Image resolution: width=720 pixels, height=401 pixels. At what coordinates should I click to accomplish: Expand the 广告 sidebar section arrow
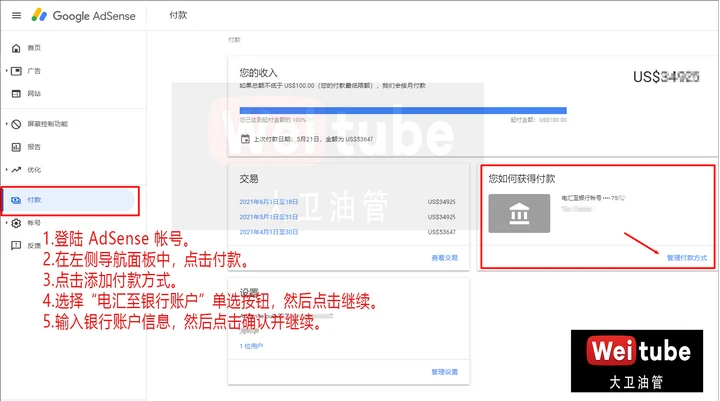point(6,71)
